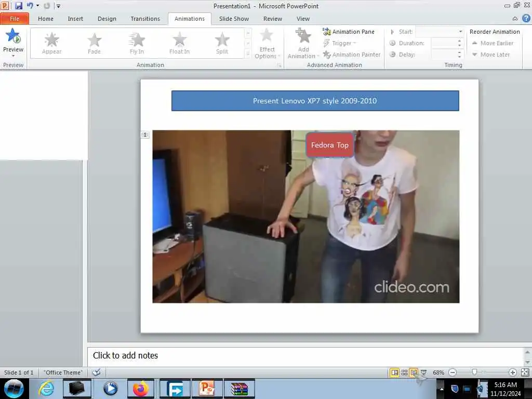Apply the Fly In animation
This screenshot has height=399, width=532.
tap(137, 43)
